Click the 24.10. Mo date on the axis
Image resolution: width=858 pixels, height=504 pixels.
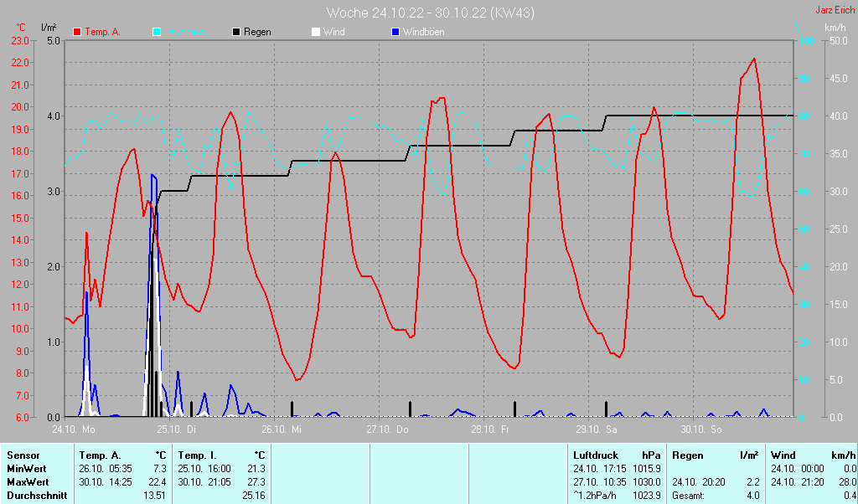click(74, 429)
